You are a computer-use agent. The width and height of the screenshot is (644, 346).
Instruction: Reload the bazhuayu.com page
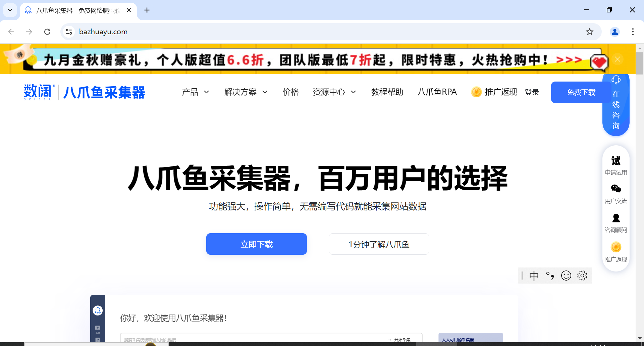point(47,32)
